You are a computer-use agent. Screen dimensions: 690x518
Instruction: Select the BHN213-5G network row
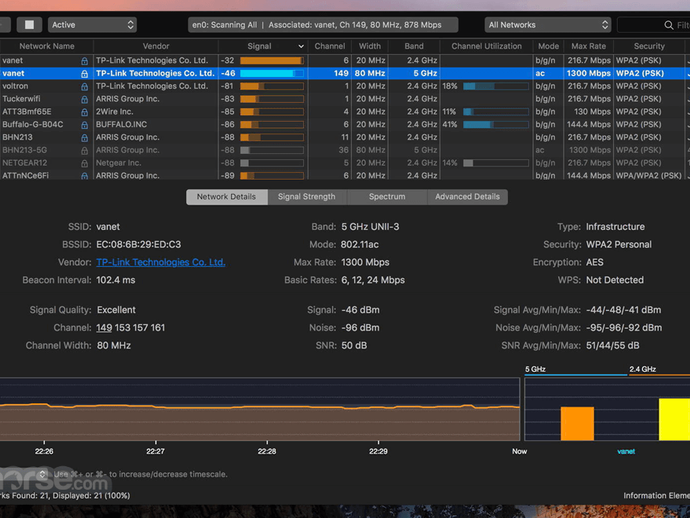click(x=345, y=150)
